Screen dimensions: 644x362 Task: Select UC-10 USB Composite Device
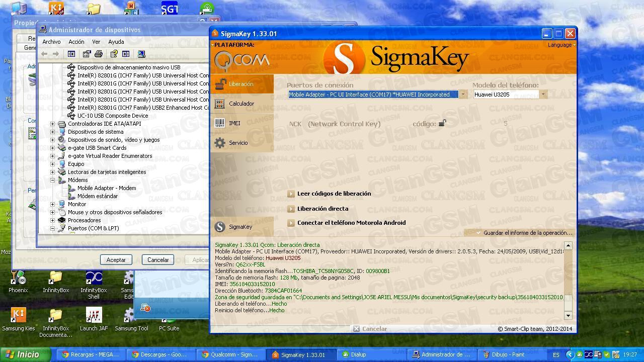click(113, 116)
